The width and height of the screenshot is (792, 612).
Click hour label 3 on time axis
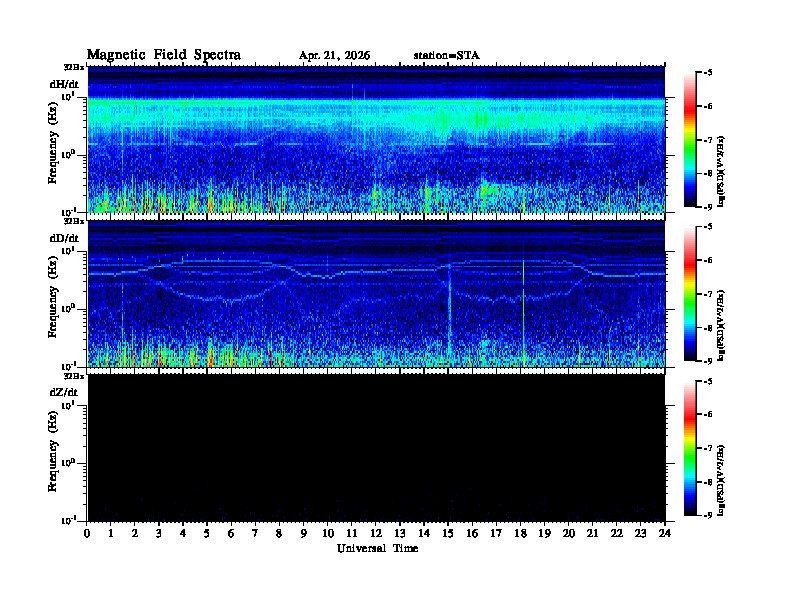(159, 533)
